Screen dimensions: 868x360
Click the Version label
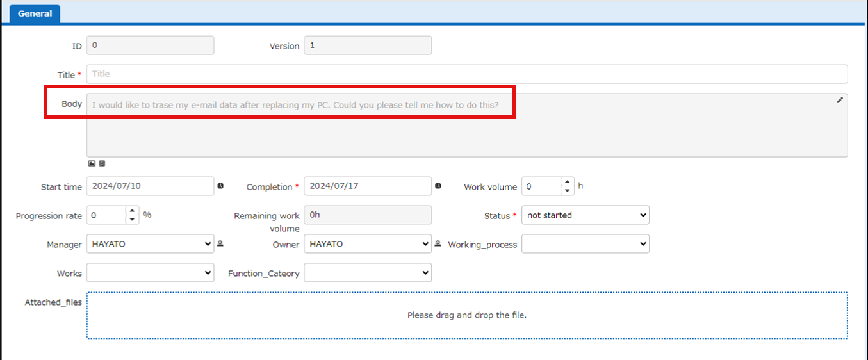pos(284,46)
